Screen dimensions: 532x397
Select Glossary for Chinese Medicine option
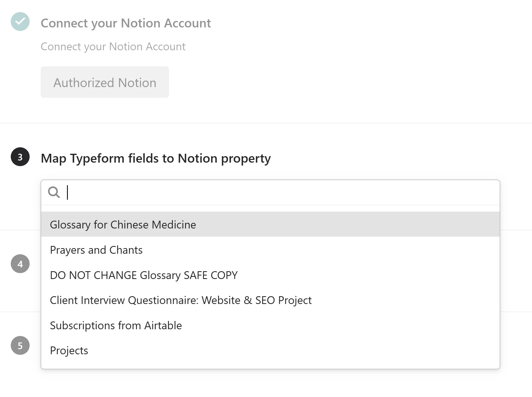pos(123,224)
